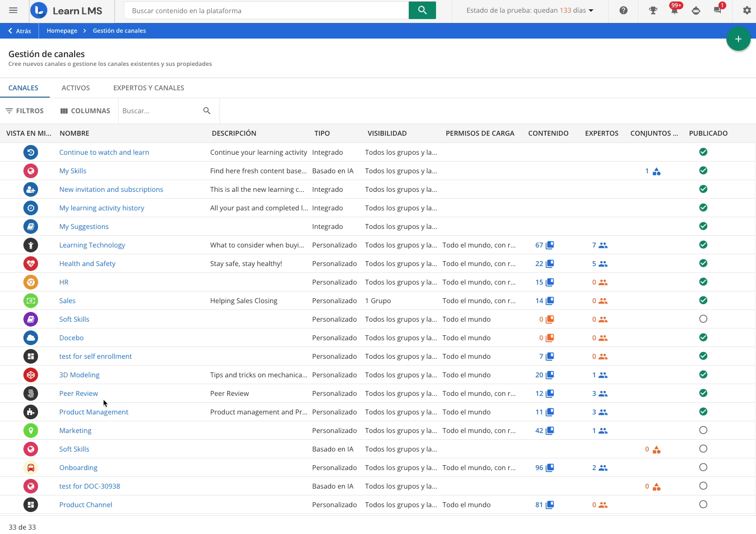Click the Docebo channel cloud icon
The width and height of the screenshot is (756, 534).
(x=31, y=338)
